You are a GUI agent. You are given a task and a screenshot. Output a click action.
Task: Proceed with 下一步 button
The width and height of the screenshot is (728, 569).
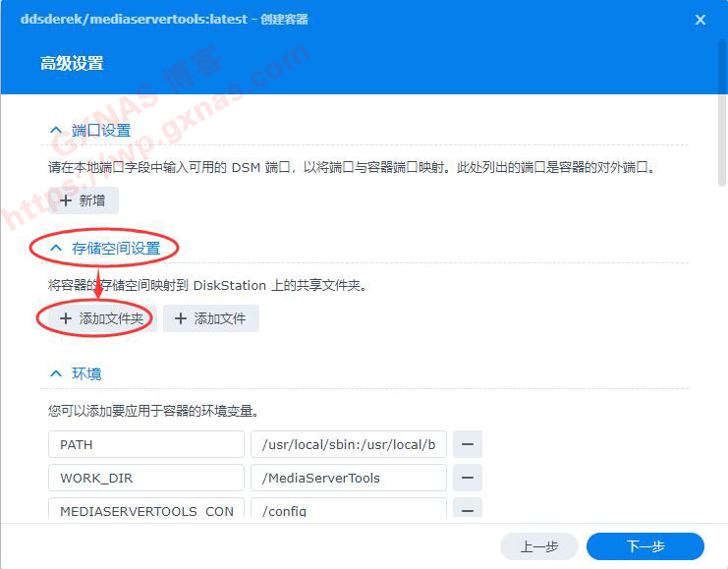point(644,546)
